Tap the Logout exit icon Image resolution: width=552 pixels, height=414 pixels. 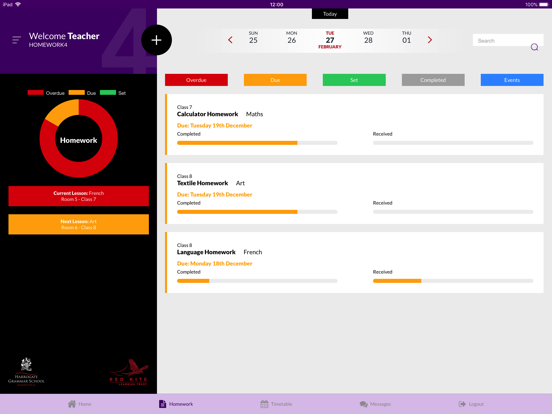pyautogui.click(x=462, y=404)
